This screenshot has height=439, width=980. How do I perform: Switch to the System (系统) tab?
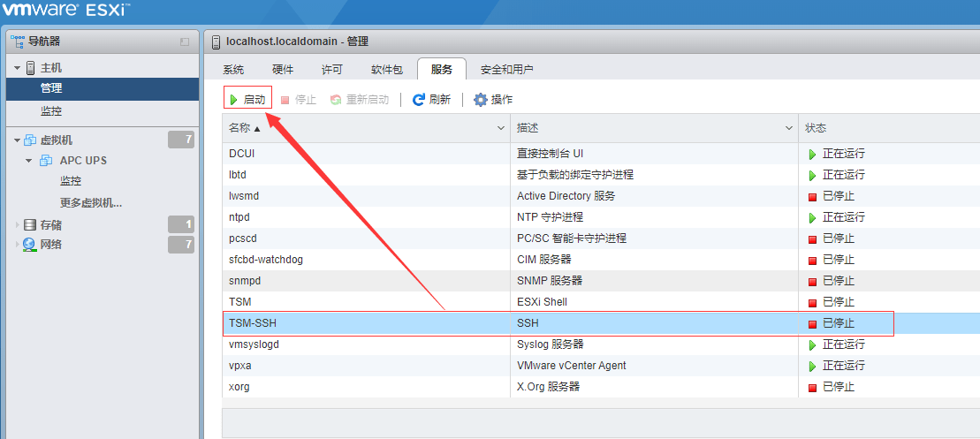(234, 69)
